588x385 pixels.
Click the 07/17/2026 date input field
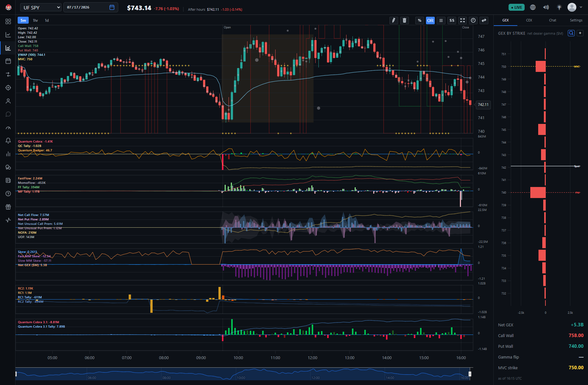[91, 7]
